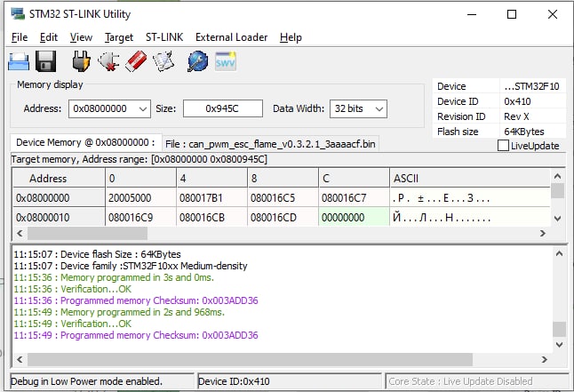Select memory cell 080017B1

(x=211, y=198)
